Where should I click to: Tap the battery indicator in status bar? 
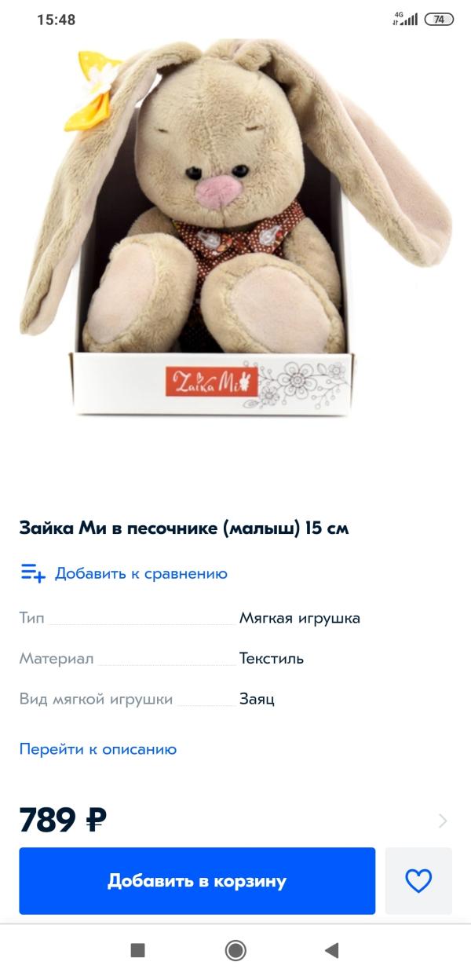pos(439,20)
